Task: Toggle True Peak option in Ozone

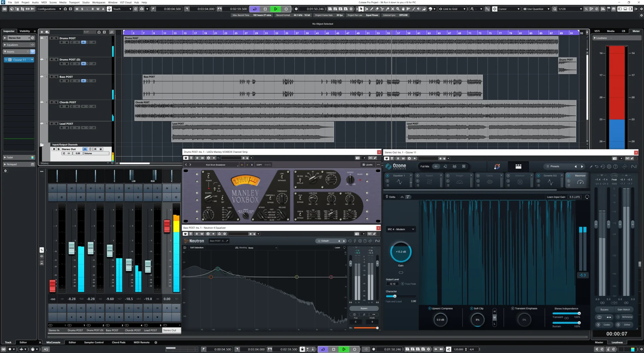Action: 408,284
